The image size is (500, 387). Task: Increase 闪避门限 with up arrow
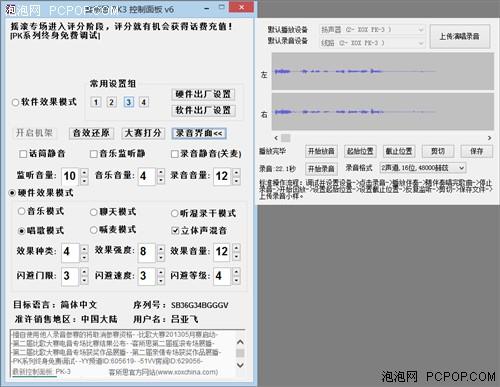(84, 272)
